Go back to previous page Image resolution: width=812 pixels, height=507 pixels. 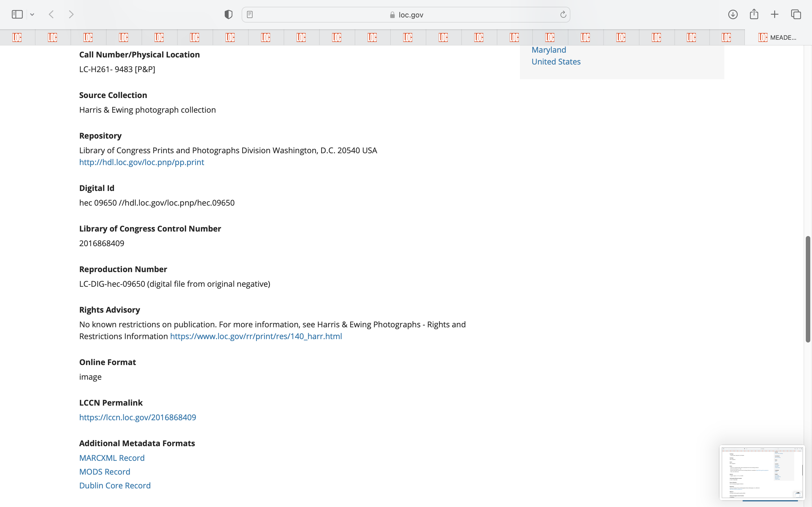(x=51, y=14)
